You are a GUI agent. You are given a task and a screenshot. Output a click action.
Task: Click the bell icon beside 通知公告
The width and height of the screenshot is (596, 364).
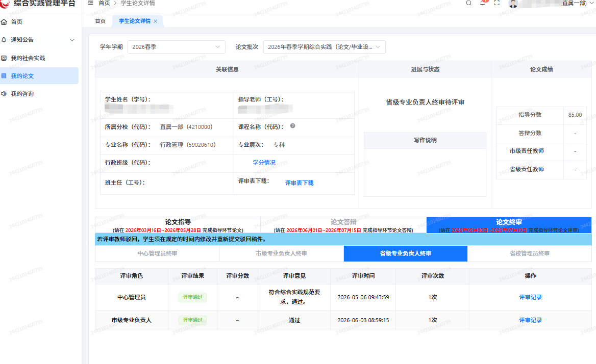(x=4, y=40)
